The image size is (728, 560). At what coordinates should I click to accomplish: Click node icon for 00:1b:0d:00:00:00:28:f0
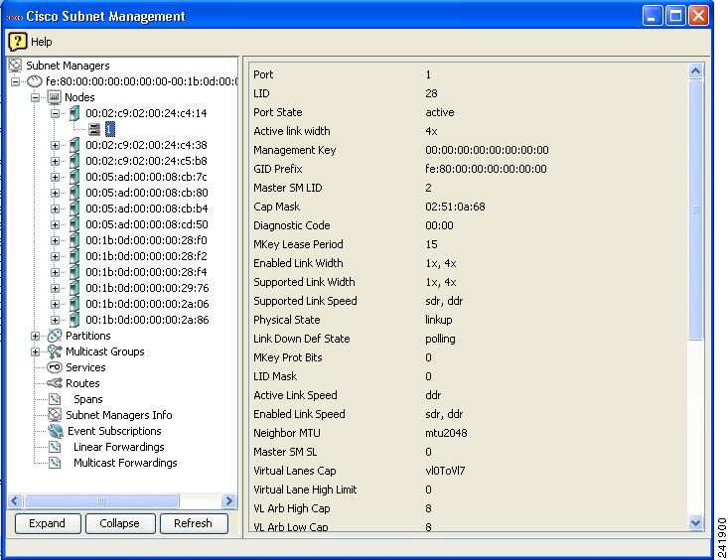point(74,240)
